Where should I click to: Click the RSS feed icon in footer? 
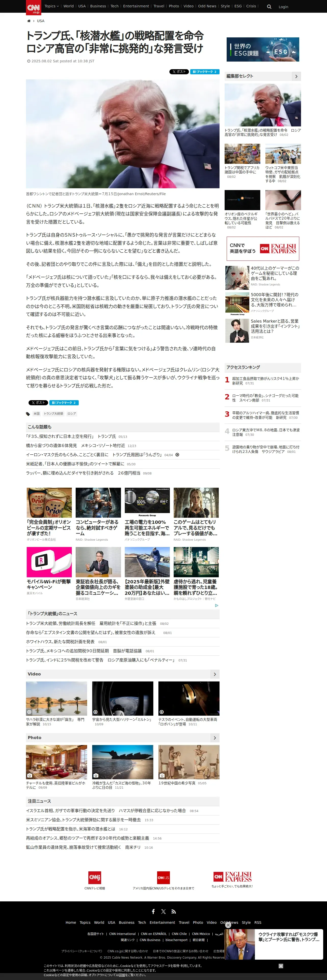[174, 912]
